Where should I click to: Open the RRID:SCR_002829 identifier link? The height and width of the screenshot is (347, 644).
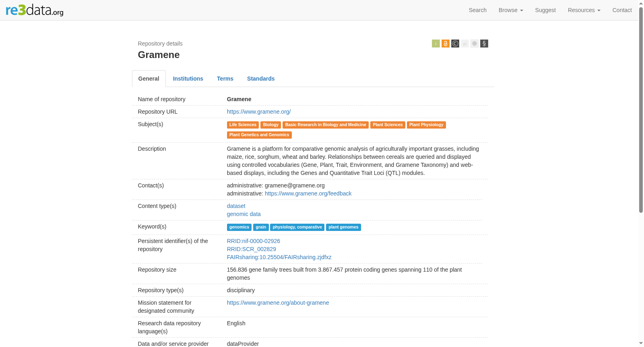click(x=252, y=249)
